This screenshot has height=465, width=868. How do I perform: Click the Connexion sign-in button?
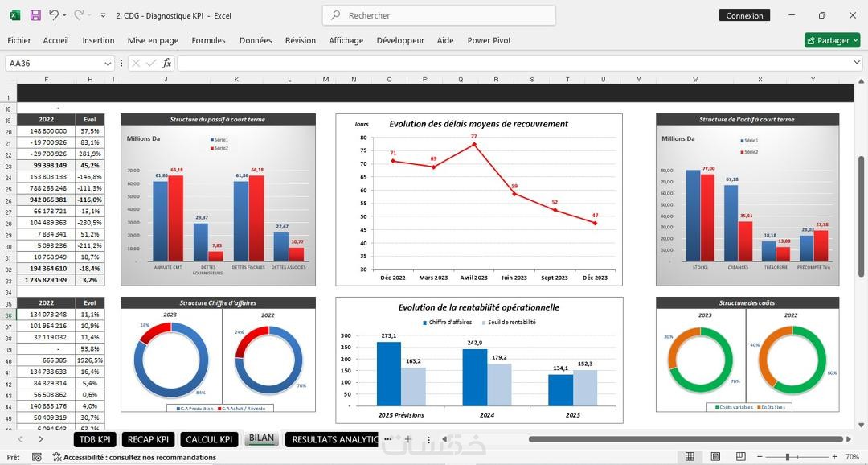pyautogui.click(x=744, y=15)
